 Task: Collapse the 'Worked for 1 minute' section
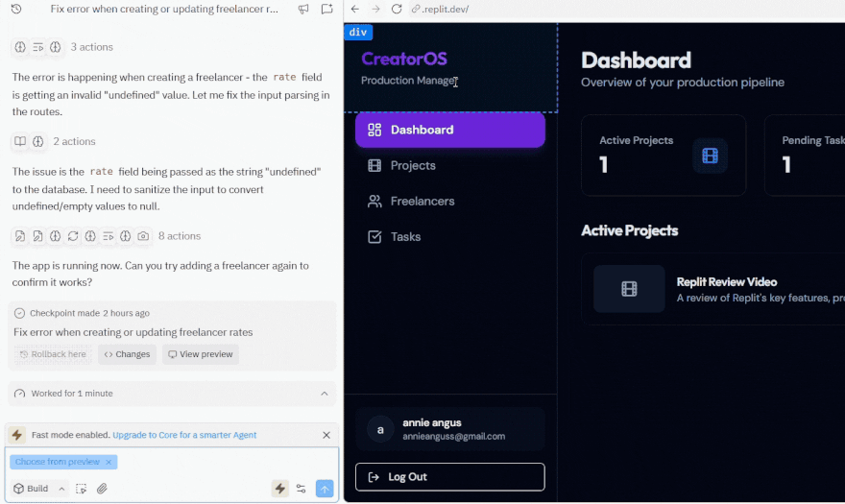(324, 394)
